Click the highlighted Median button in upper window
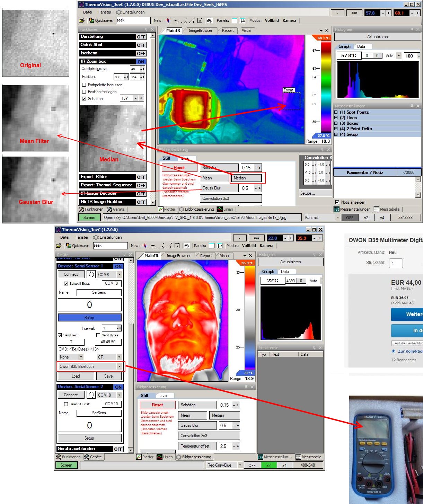Screen dimensions: 423x504 (x=246, y=178)
